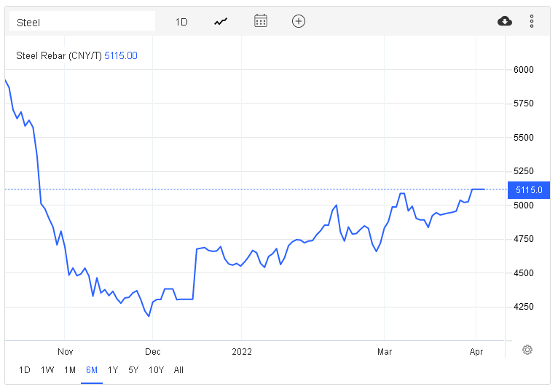Open the calendar date range picker
This screenshot has width=558, height=392.
(261, 21)
